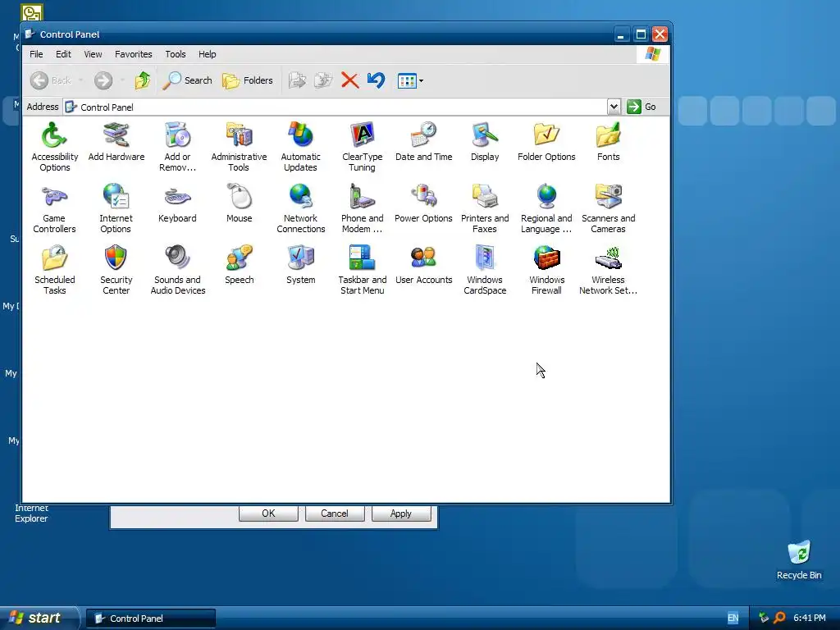Screen dimensions: 840x630
Task: Open Phone and Modem options icon
Action: click(362, 208)
